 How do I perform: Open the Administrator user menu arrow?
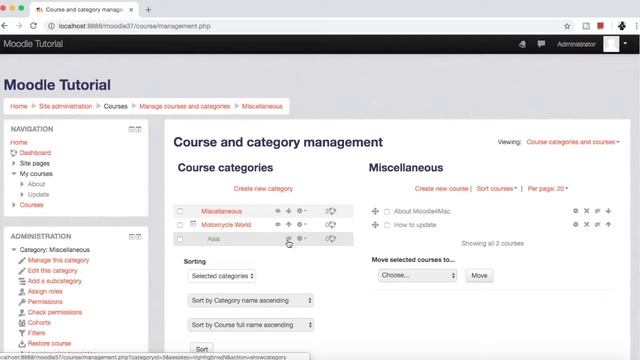click(625, 44)
